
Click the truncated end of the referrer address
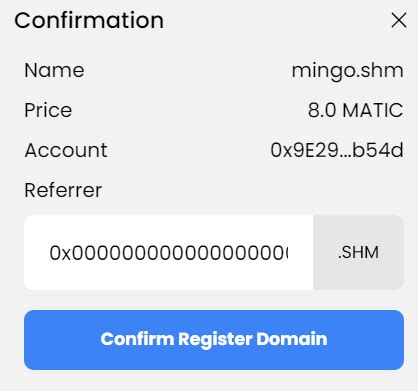(280, 253)
